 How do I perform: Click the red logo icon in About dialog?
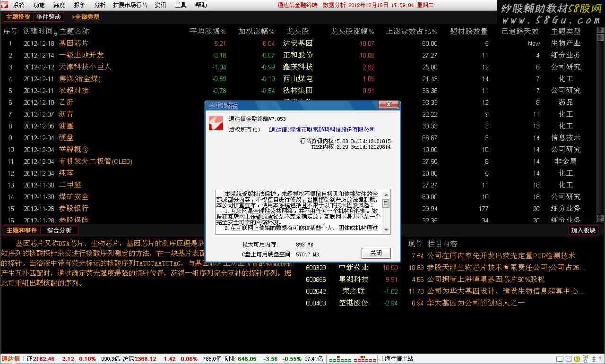coord(216,122)
